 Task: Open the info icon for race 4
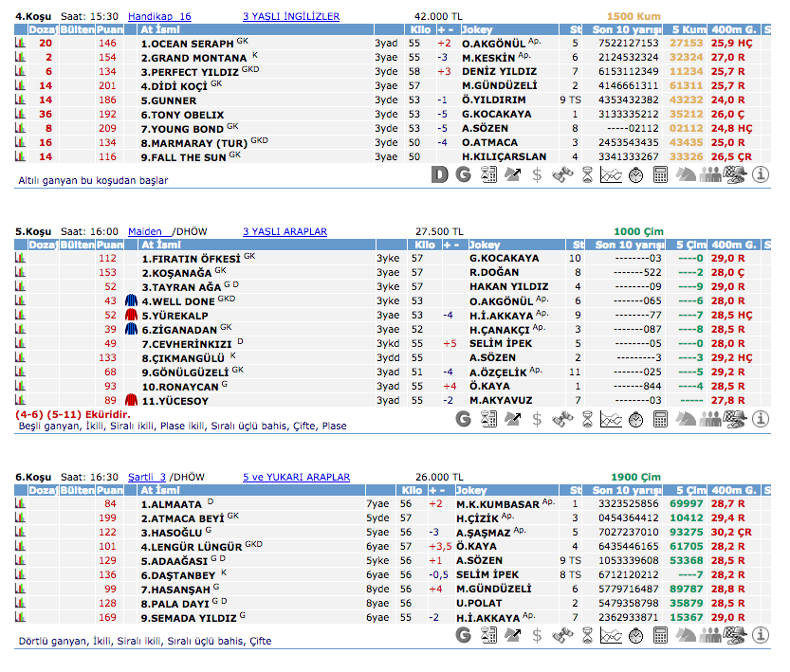(760, 174)
